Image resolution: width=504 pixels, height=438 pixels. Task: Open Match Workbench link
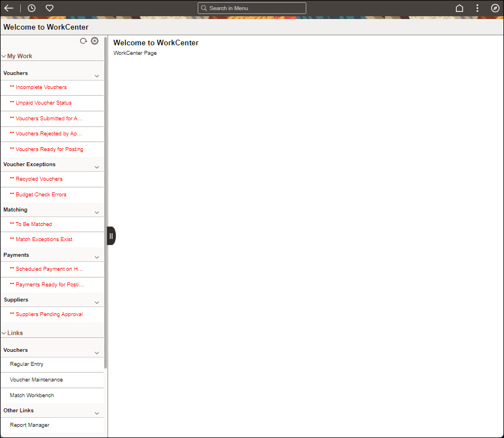[x=32, y=395]
